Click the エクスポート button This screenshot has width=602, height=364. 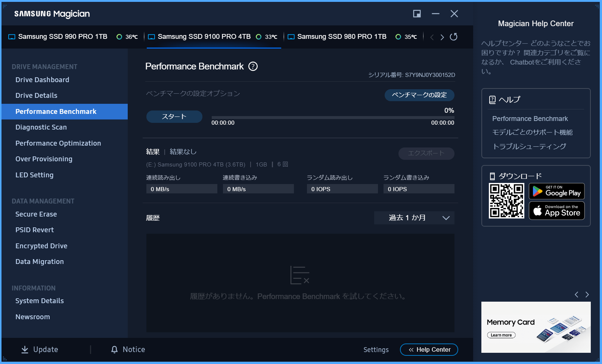pos(426,153)
